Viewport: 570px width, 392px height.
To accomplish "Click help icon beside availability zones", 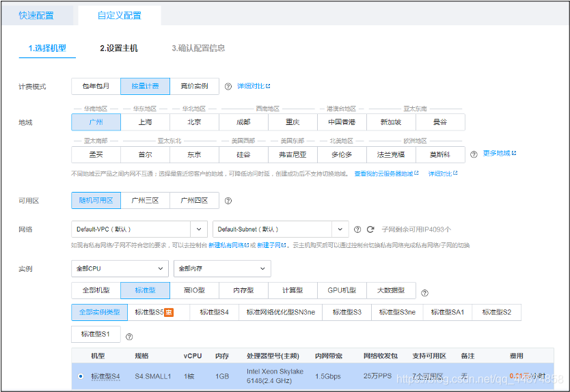I will click(228, 201).
